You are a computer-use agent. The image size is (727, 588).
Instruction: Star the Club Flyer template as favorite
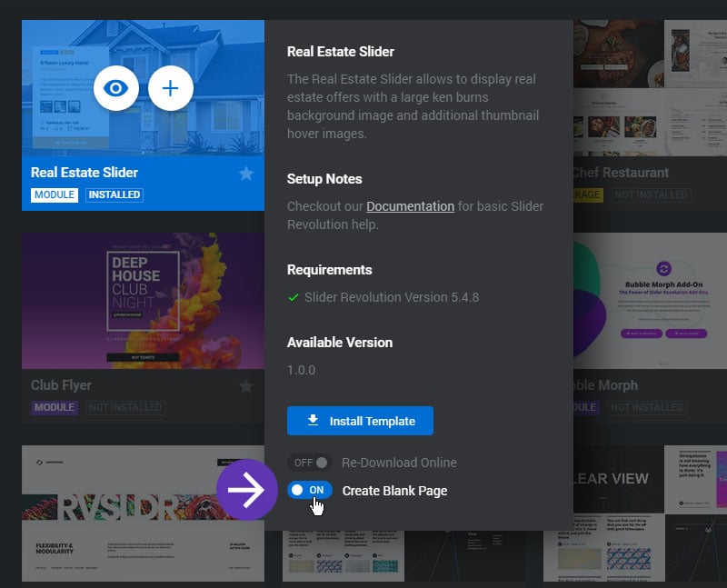tap(246, 386)
